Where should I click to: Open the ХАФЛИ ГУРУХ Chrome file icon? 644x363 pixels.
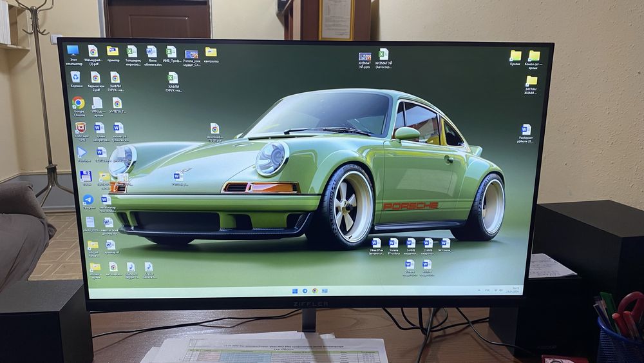[x=115, y=81]
